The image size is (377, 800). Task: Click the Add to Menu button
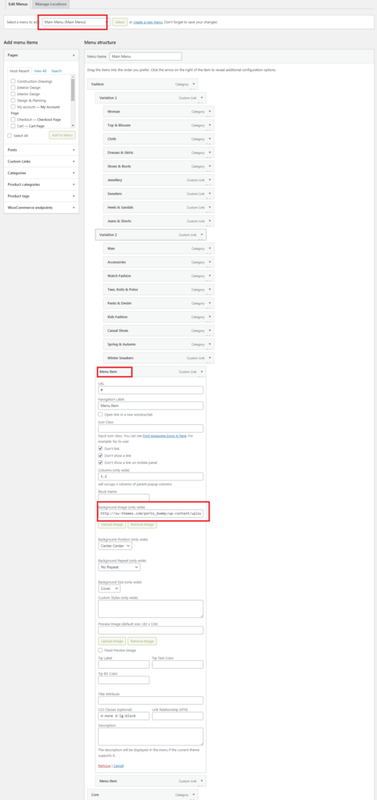click(x=62, y=135)
